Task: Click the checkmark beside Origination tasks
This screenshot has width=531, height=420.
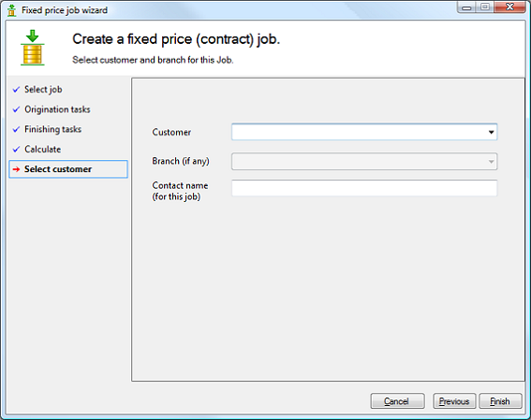Action: [16, 109]
